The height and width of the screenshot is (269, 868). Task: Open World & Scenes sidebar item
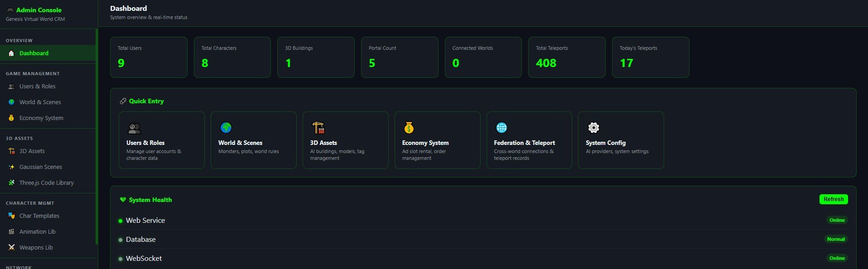coord(48,102)
